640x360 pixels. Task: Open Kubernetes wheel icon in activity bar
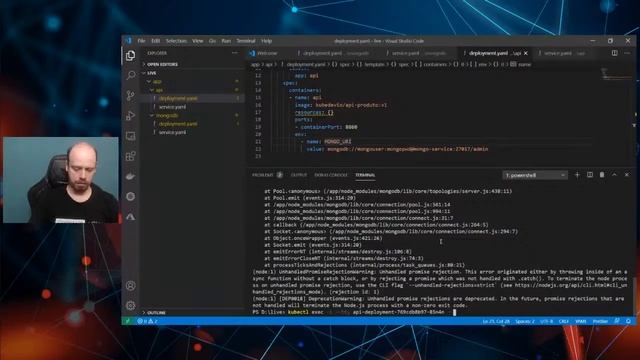[x=131, y=196]
